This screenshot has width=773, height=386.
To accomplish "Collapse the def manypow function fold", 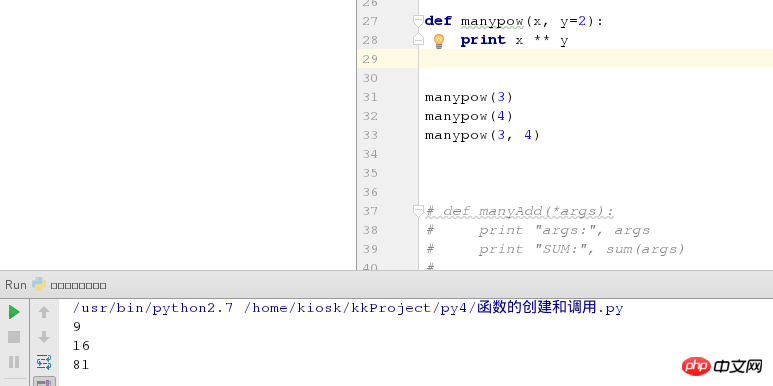I will pos(418,21).
